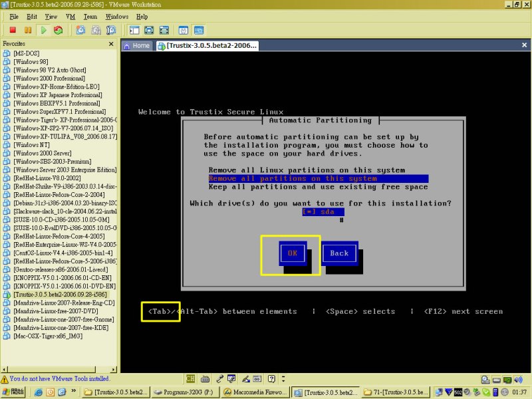Select [Mac-OSX-Tiger-x86_IMG] favorite

coord(48,336)
